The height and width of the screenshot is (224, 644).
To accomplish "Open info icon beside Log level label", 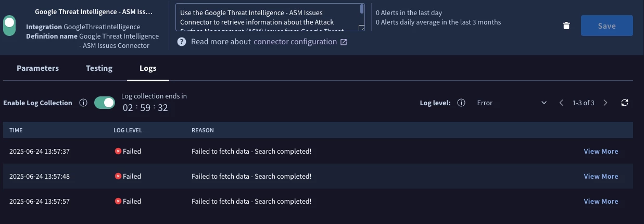I will click(461, 103).
